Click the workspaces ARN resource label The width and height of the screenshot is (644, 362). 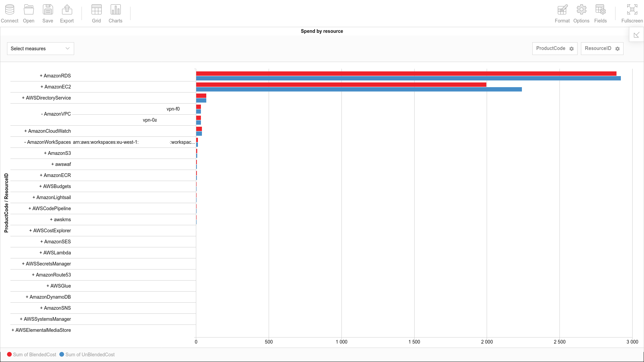134,142
